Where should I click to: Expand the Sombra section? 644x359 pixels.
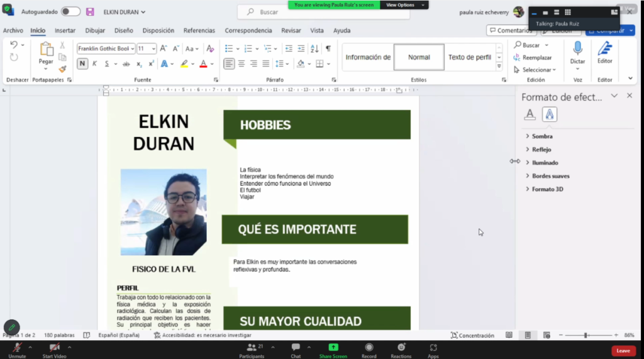pyautogui.click(x=541, y=136)
